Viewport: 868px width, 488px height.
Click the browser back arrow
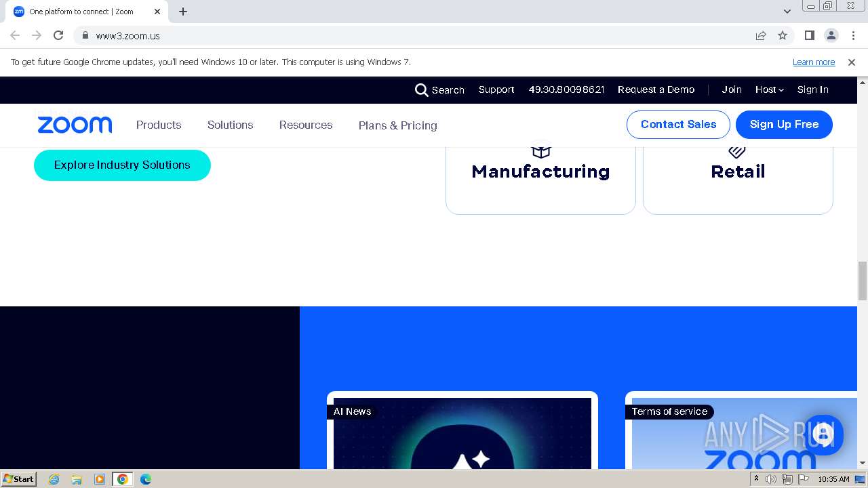pyautogui.click(x=15, y=35)
